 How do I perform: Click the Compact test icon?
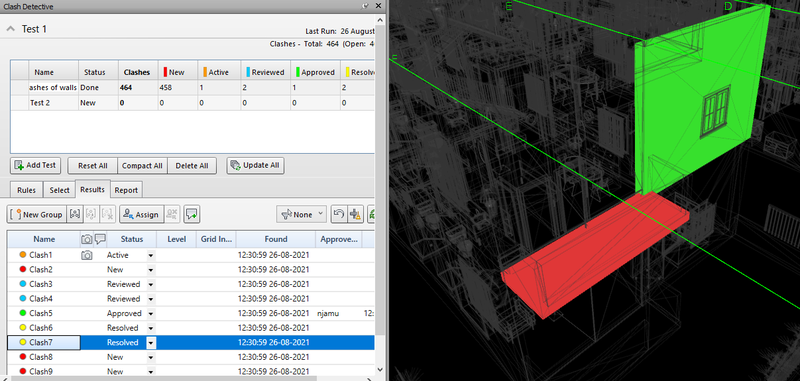pos(355,215)
